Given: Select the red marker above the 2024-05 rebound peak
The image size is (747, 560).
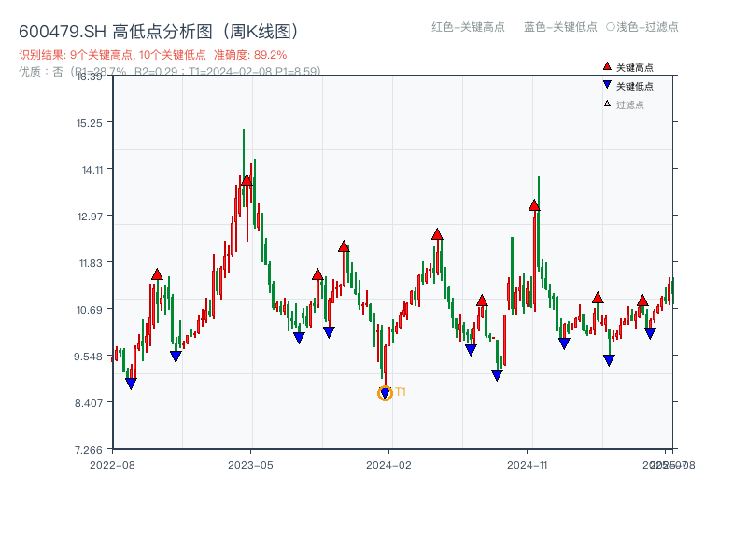Looking at the screenshot, I should (436, 234).
